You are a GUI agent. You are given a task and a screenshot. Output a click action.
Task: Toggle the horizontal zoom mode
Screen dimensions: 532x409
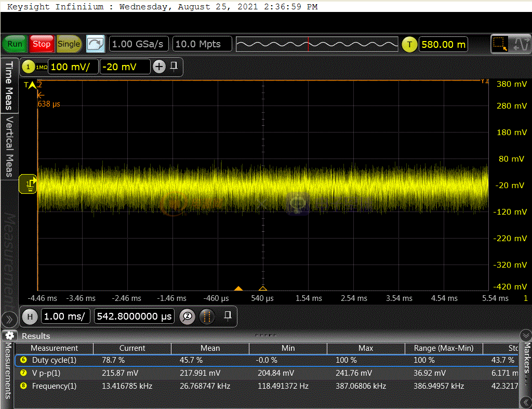tap(188, 316)
